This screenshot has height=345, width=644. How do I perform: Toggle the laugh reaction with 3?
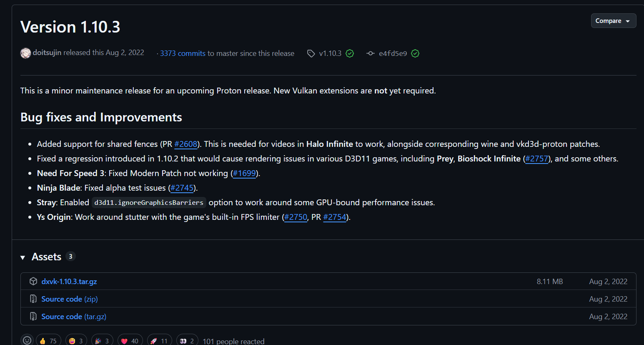76,340
